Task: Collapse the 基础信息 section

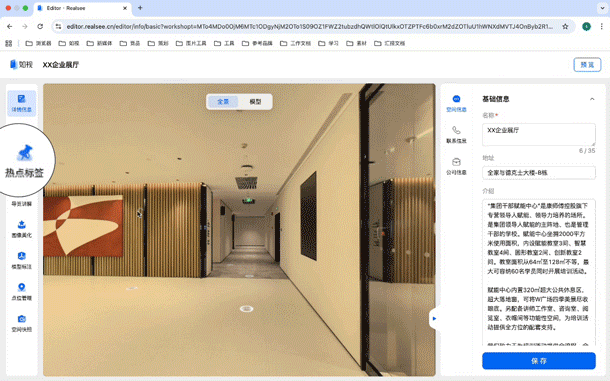Action: [x=592, y=99]
